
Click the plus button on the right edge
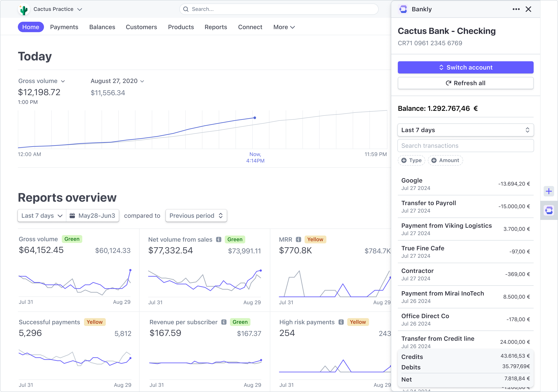tap(549, 191)
